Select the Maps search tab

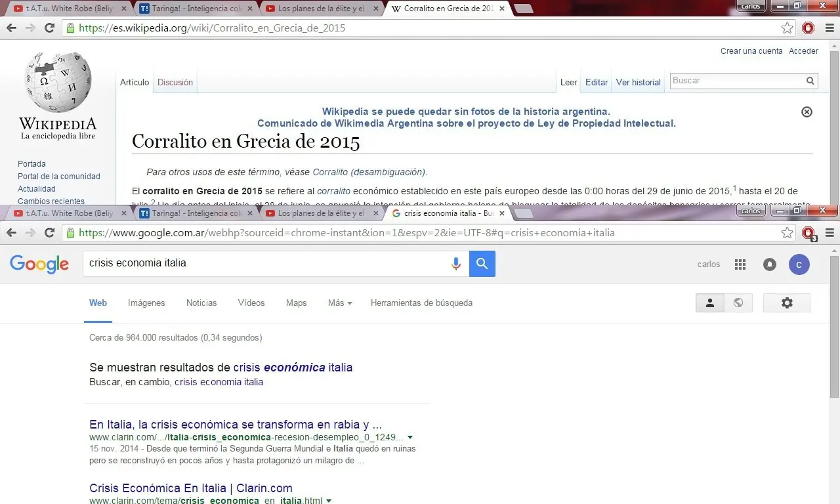296,303
